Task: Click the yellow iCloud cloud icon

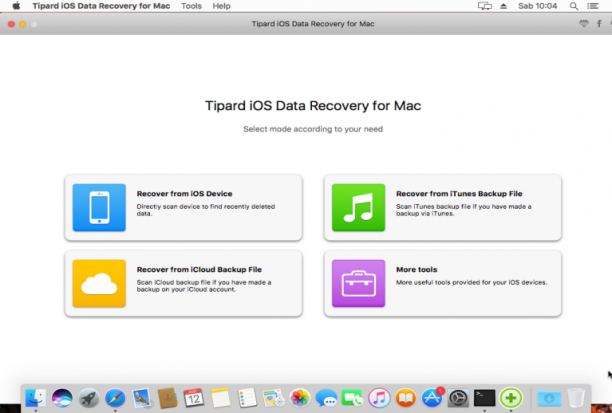Action: pos(99,283)
